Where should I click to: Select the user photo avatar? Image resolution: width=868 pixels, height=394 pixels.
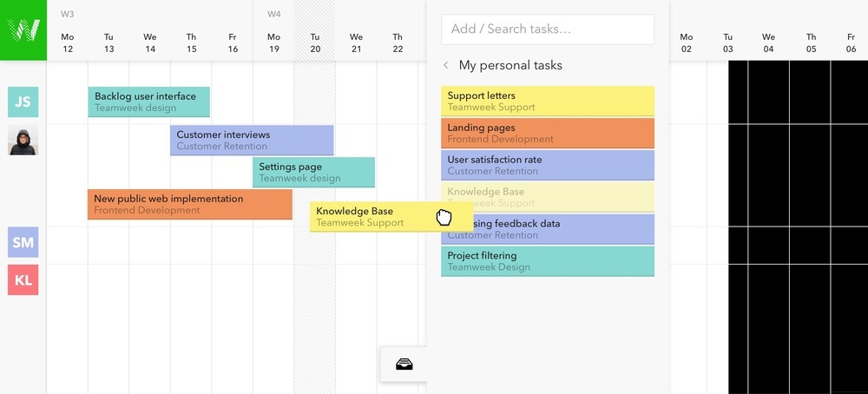point(23,140)
